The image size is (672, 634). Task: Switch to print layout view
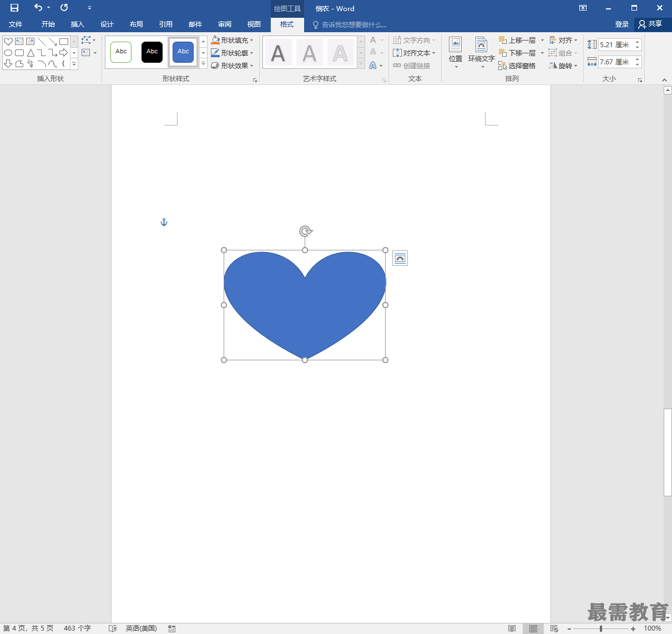point(533,628)
